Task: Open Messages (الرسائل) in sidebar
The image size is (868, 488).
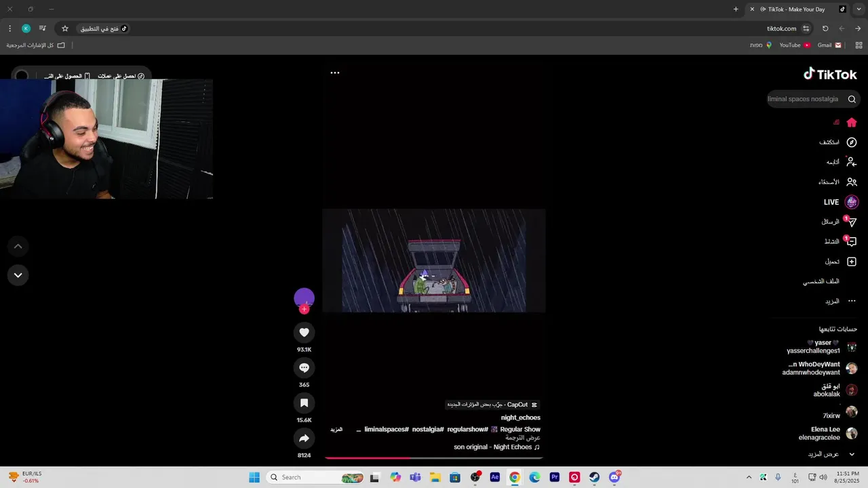Action: 840,222
